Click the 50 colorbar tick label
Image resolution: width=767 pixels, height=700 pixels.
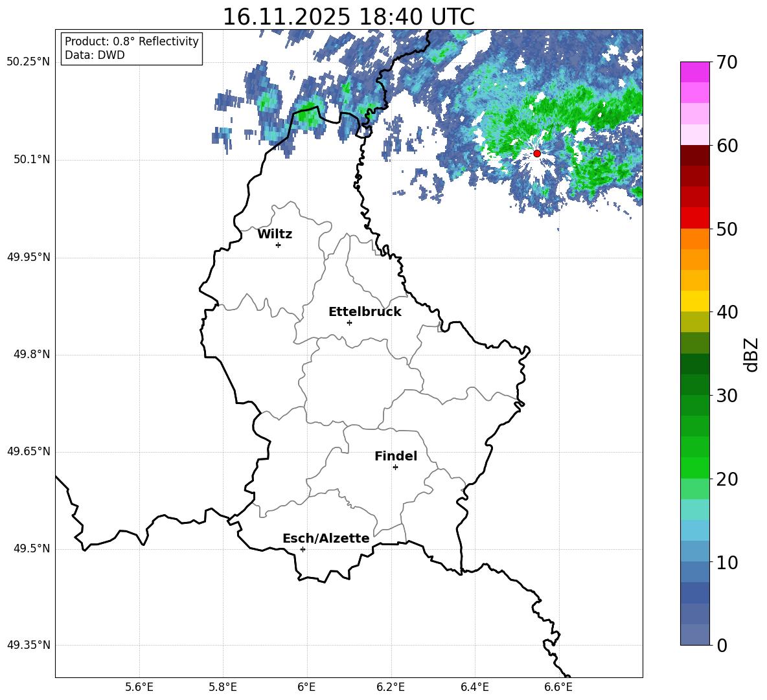pos(726,229)
